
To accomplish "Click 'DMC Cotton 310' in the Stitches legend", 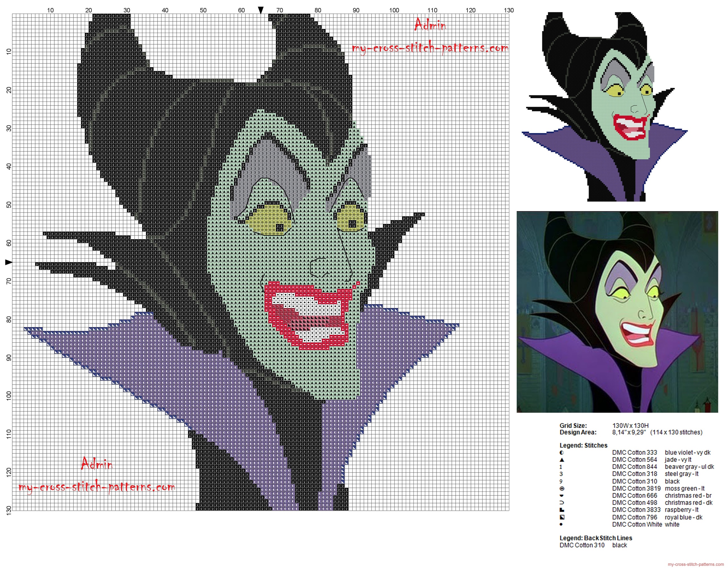I will [x=635, y=481].
